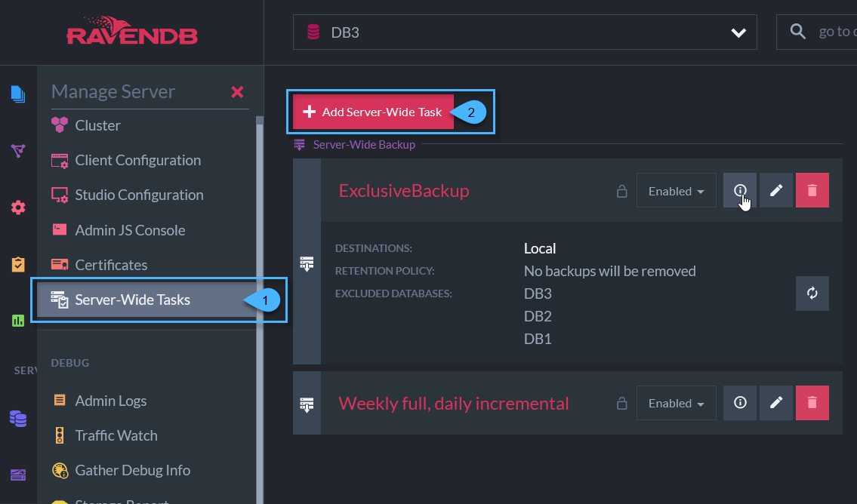Click the DEBUG section label
Image resolution: width=857 pixels, height=504 pixels.
click(x=70, y=363)
